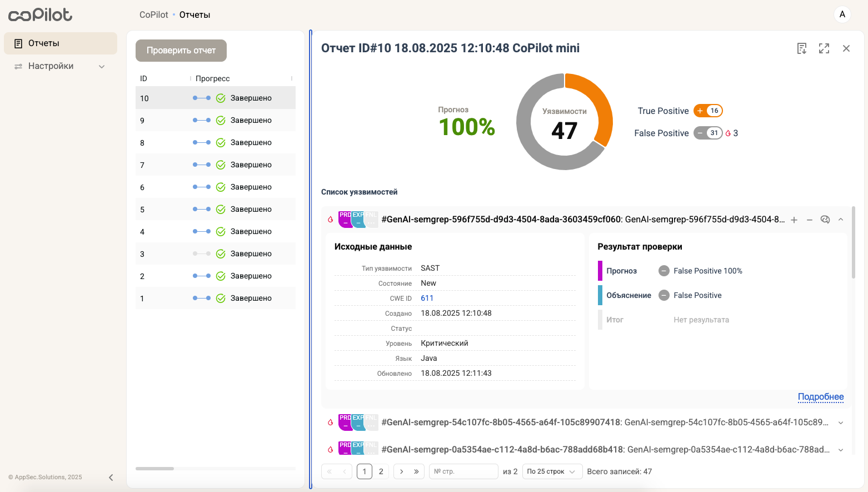This screenshot has width=868, height=492.
Task: Focus the № стр. page number field
Action: [x=463, y=471]
